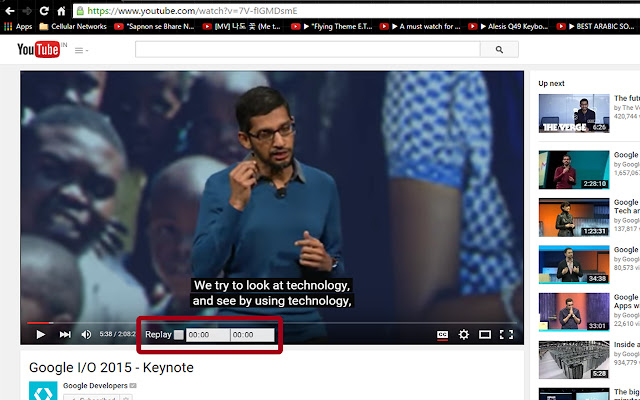Click the 5:38 elapsed time display

point(105,334)
